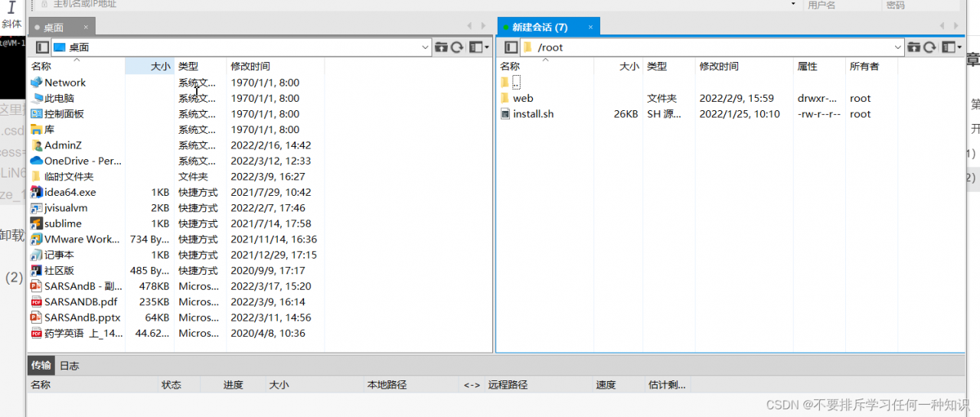The width and height of the screenshot is (980, 417).
Task: Sort local files by the 大小 column
Action: point(150,67)
